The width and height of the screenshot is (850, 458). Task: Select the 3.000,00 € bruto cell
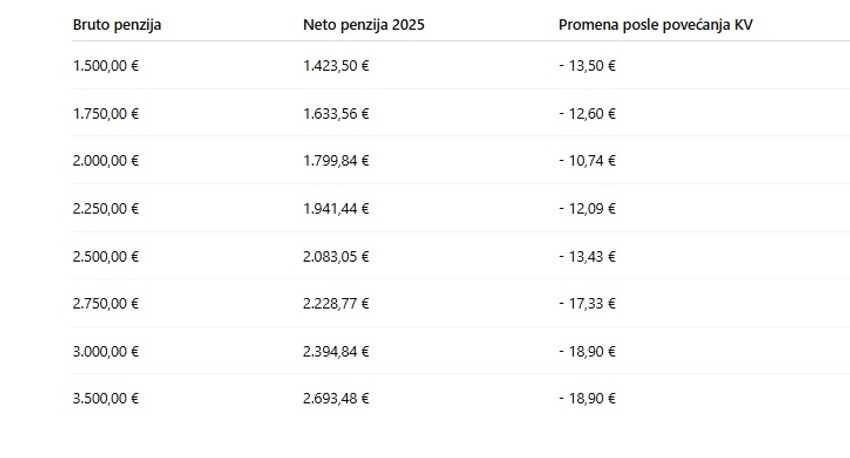(106, 351)
